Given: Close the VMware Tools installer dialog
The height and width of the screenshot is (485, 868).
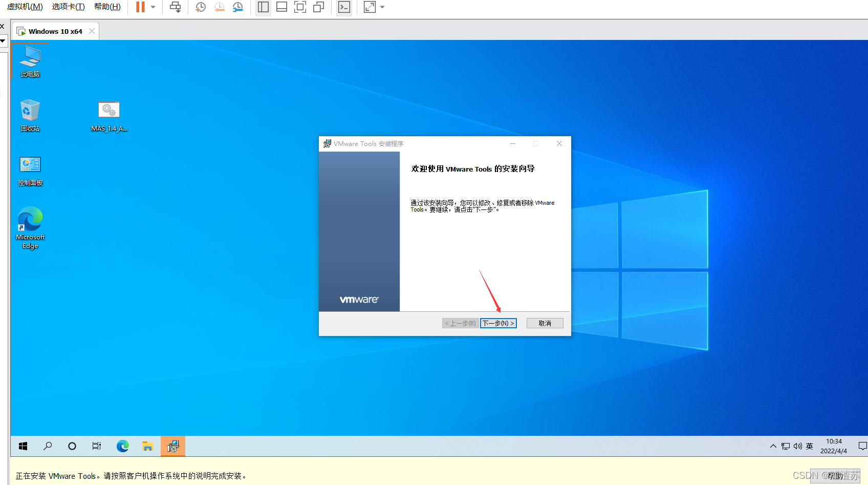Looking at the screenshot, I should click(x=559, y=143).
